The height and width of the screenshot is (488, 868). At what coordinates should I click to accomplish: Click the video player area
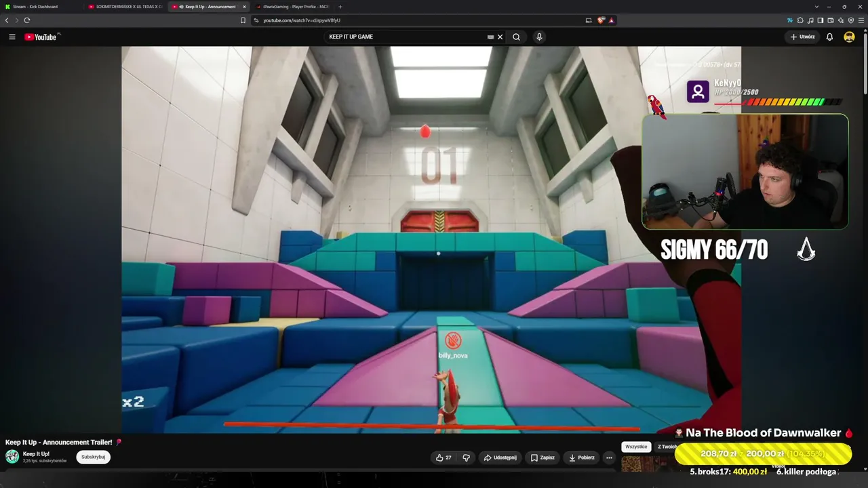tap(431, 239)
